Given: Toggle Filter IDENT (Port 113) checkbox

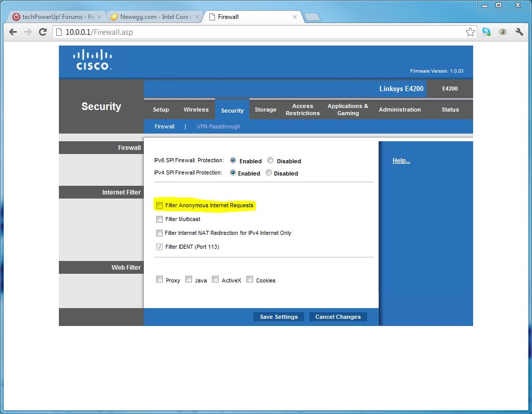Looking at the screenshot, I should 159,247.
